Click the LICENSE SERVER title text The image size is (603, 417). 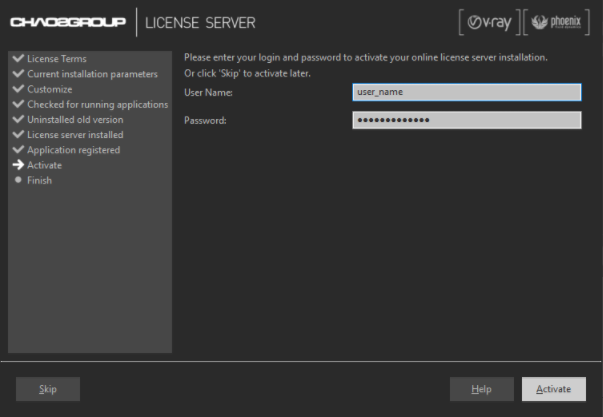tap(200, 23)
